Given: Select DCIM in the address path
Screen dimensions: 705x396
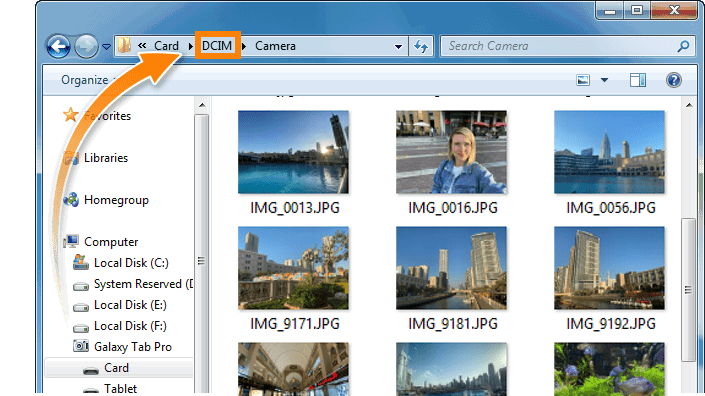Looking at the screenshot, I should tap(217, 45).
